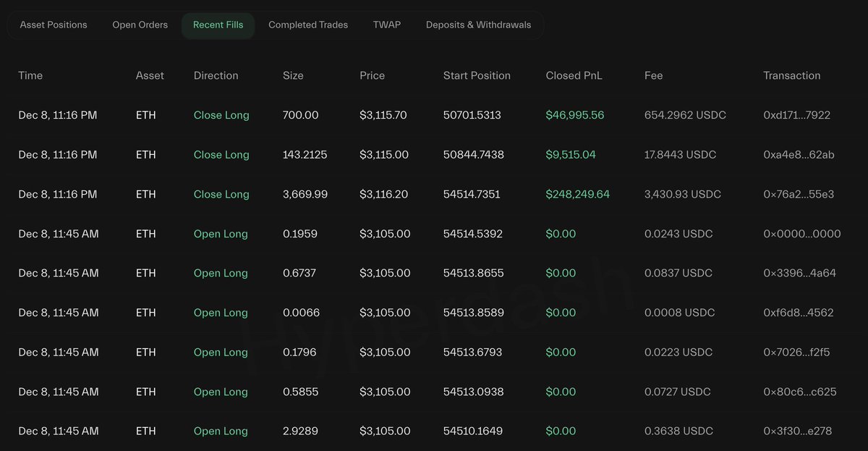Switch to the Completed Trades tab
The image size is (868, 451).
click(x=308, y=25)
